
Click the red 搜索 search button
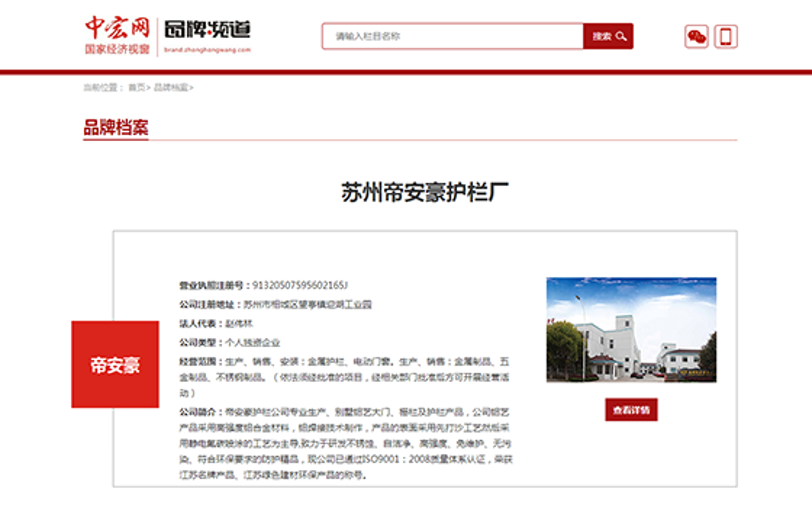point(608,36)
